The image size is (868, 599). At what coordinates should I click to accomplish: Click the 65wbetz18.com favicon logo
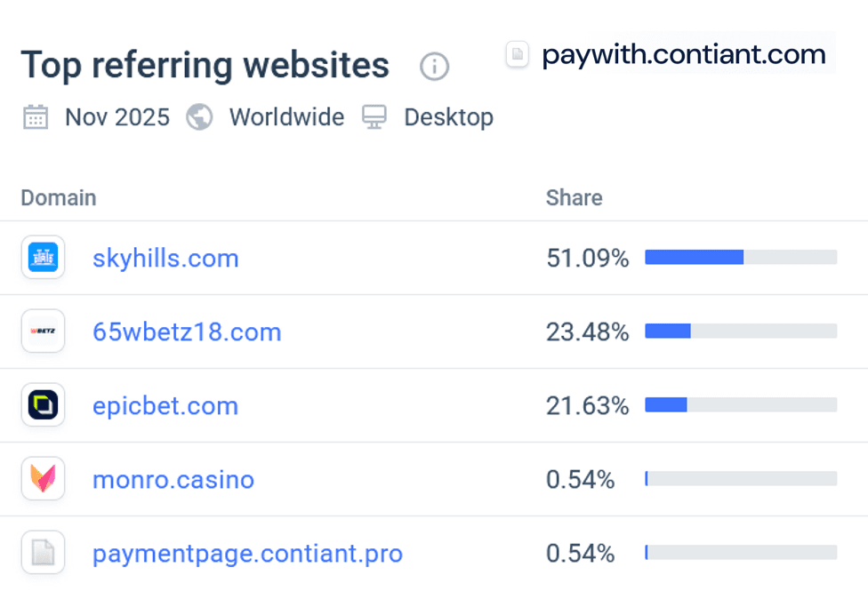coord(43,331)
